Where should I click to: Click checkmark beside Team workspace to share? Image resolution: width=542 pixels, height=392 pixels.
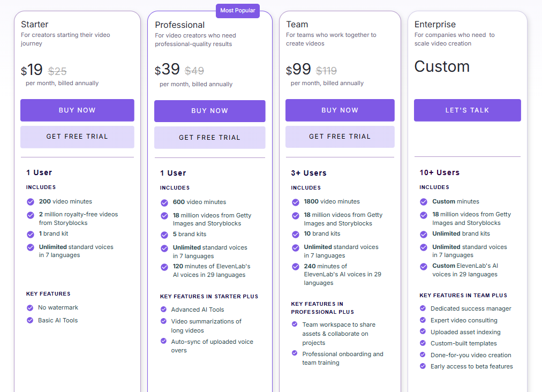click(295, 324)
